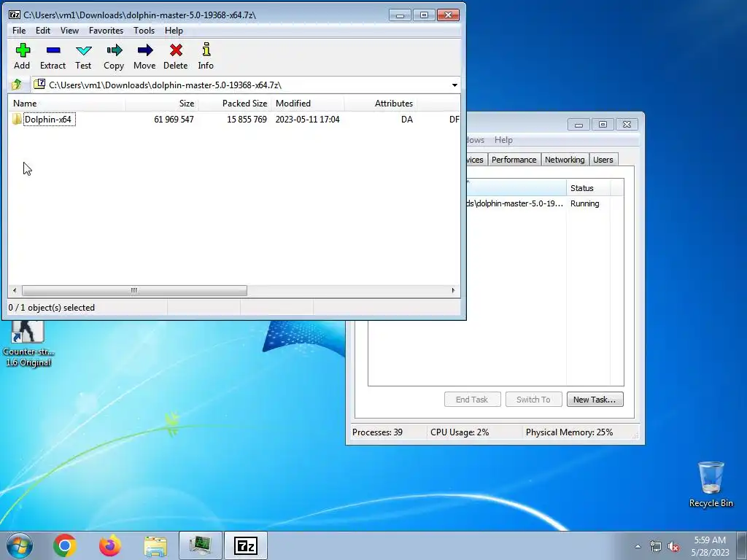Close the 7-Zip window
The height and width of the screenshot is (560, 747).
449,15
